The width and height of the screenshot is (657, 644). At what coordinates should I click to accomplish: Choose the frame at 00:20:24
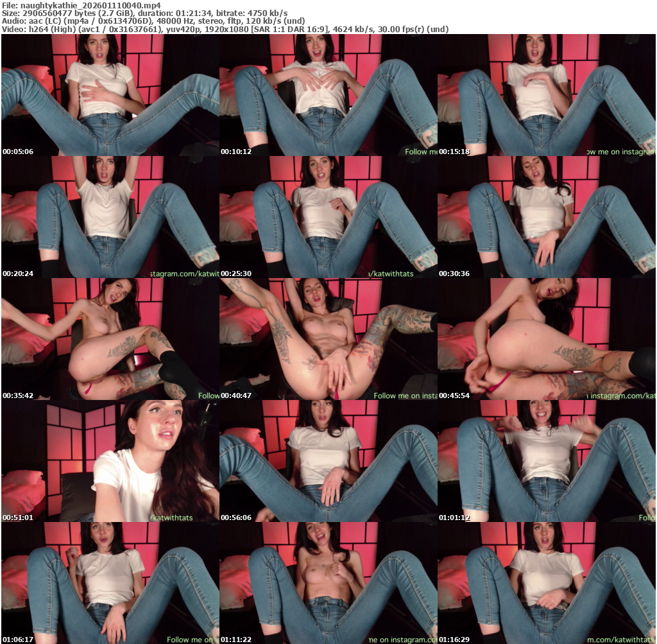coord(110,217)
